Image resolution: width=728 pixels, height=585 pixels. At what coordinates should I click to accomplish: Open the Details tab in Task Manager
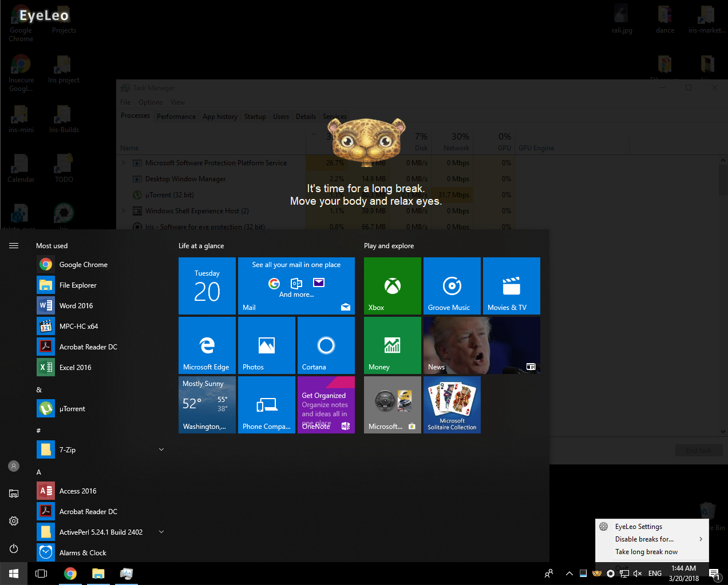306,117
